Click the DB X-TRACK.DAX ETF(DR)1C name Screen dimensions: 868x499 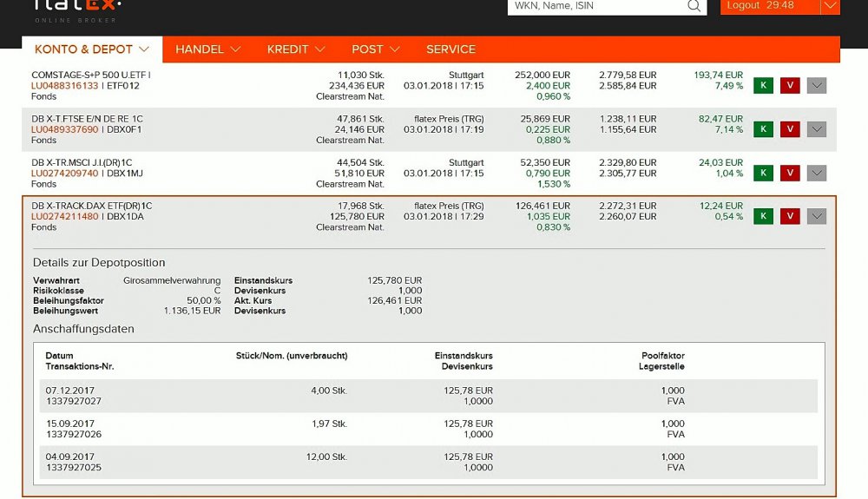tap(91, 206)
